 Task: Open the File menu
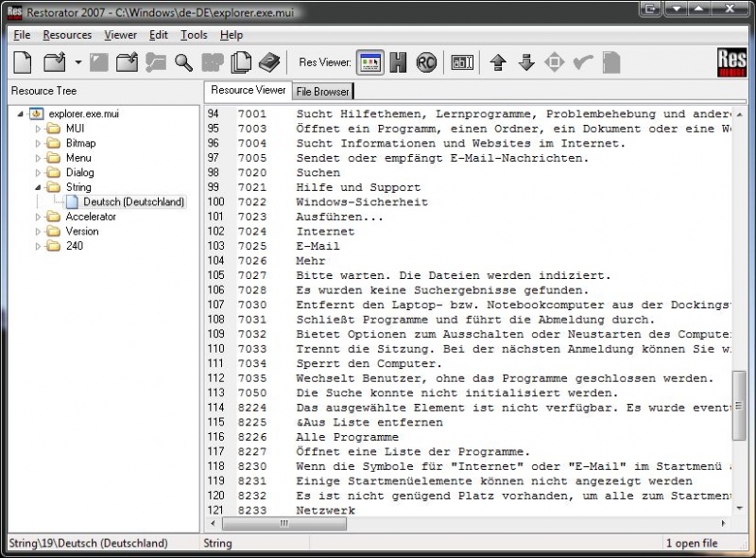(x=22, y=35)
